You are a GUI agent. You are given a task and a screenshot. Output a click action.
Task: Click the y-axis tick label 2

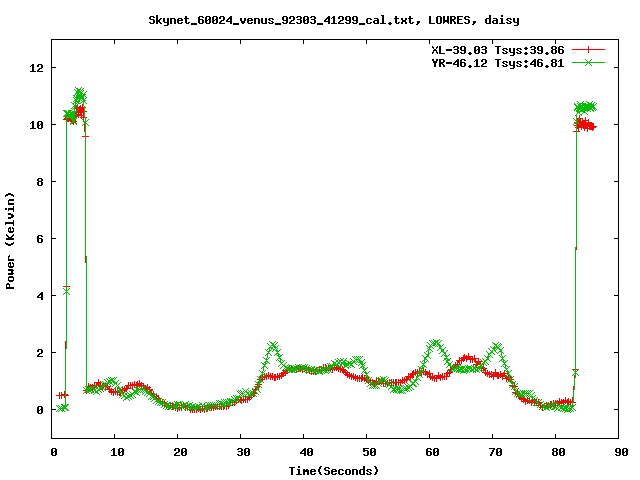point(40,353)
